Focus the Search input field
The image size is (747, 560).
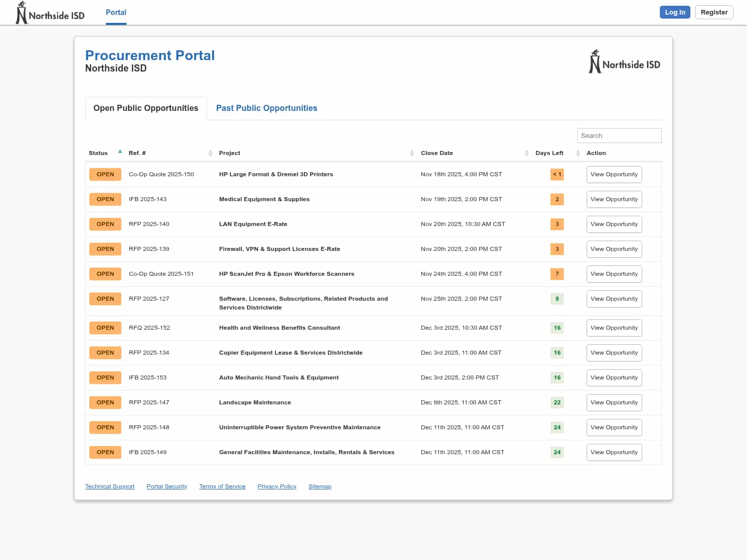click(619, 135)
